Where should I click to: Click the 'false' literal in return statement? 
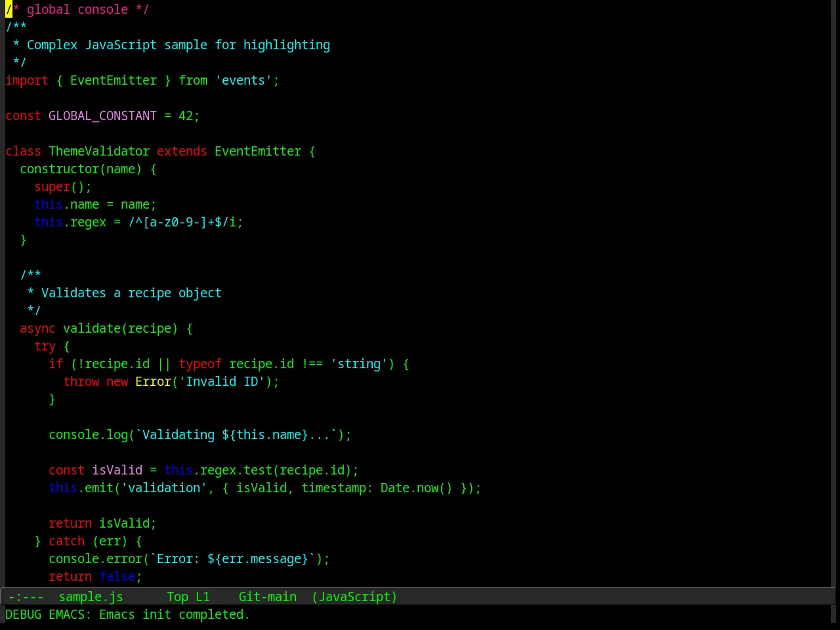coord(117,577)
